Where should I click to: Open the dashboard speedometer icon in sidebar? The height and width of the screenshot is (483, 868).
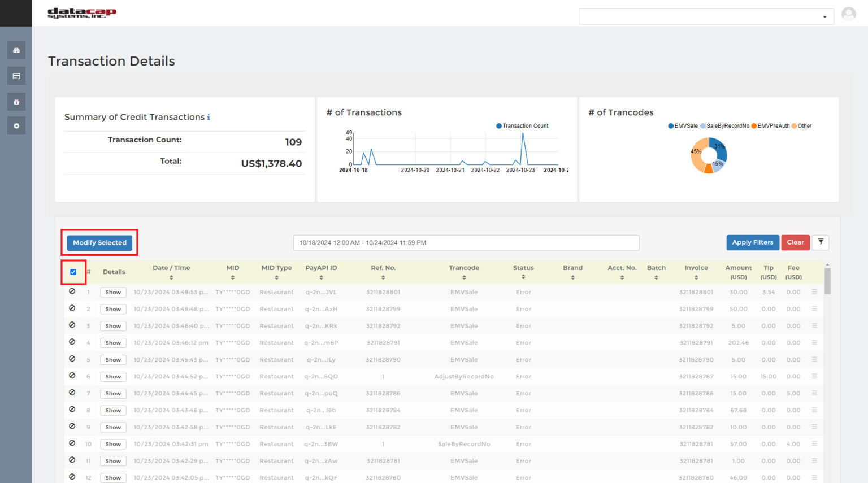tap(16, 50)
